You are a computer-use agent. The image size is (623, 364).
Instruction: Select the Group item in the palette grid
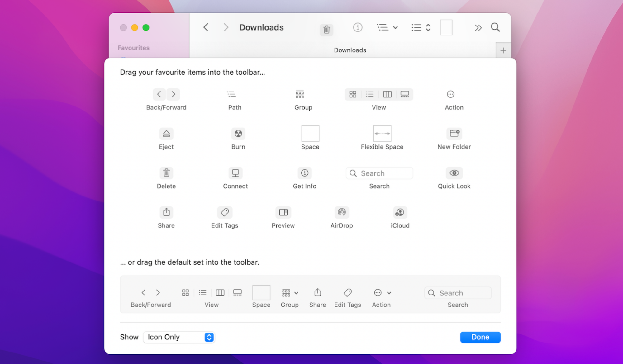(300, 94)
